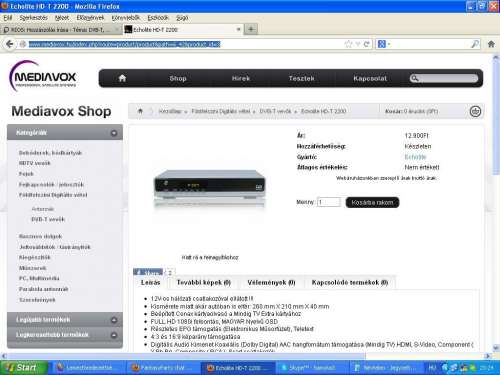This screenshot has height=375, width=500.
Task: Open the Firefox home page icon
Action: pos(491,44)
